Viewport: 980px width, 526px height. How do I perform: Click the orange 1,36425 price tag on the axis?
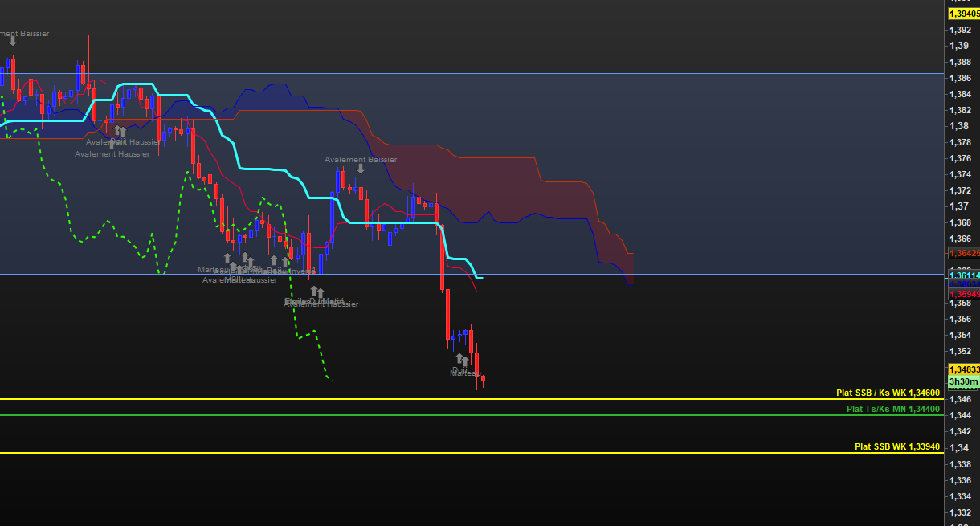(963, 254)
